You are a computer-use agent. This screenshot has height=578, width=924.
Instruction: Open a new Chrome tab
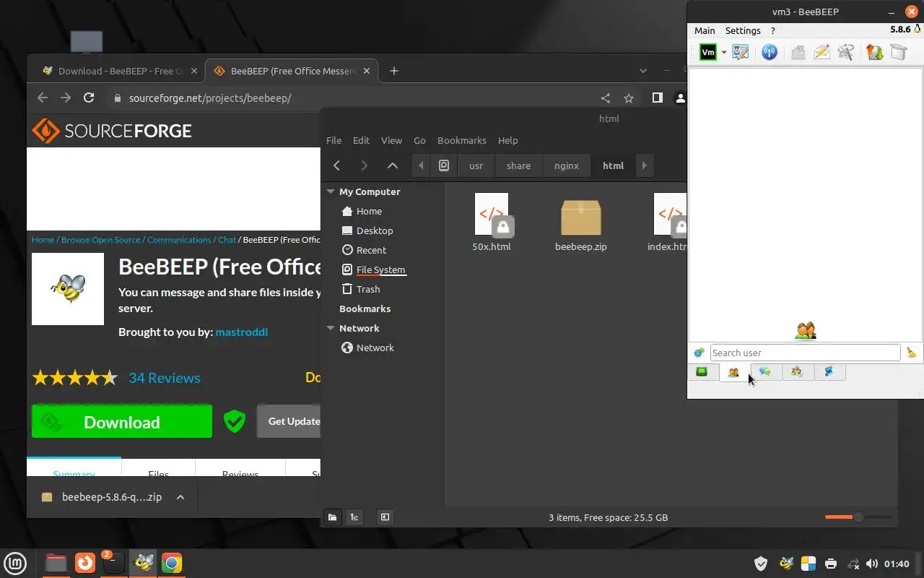pos(393,71)
